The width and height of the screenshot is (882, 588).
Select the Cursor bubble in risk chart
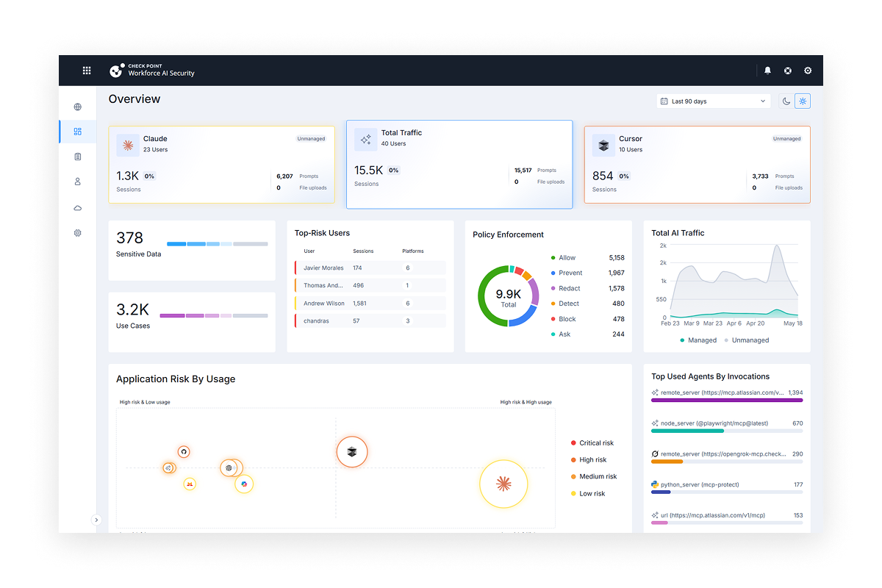[352, 452]
